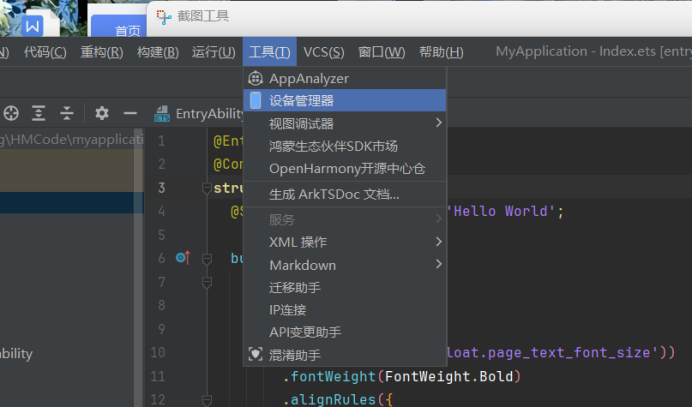
Task: Click line number 10 in the gutter
Action: pos(158,352)
